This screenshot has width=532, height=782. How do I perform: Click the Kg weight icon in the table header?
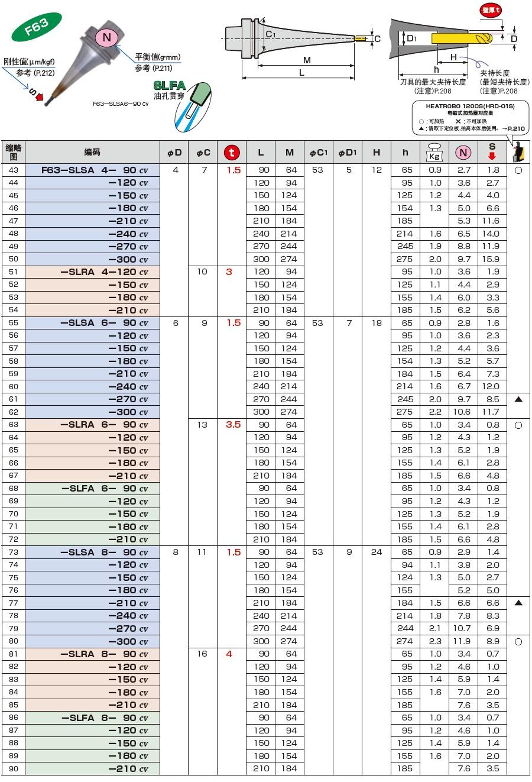433,152
